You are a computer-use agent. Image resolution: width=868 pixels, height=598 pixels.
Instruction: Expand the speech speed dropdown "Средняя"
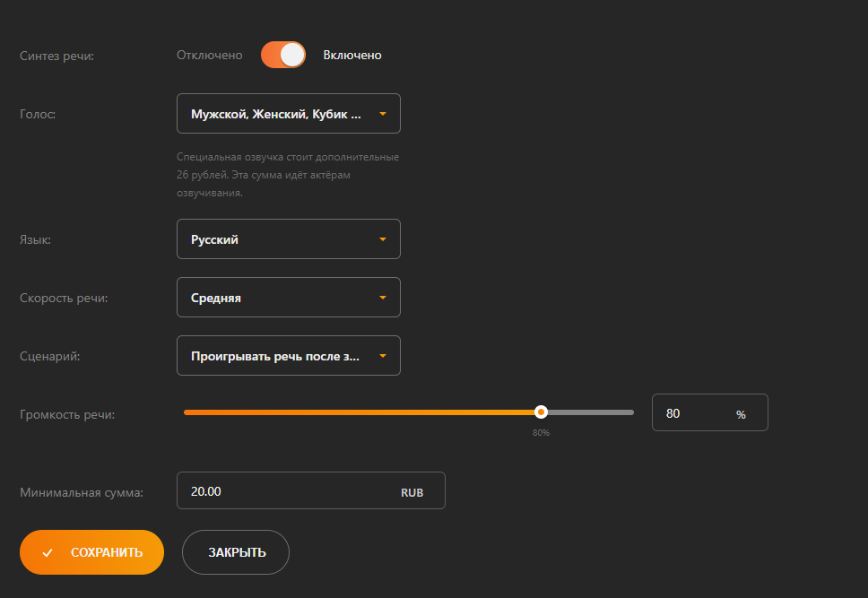[x=276, y=298]
